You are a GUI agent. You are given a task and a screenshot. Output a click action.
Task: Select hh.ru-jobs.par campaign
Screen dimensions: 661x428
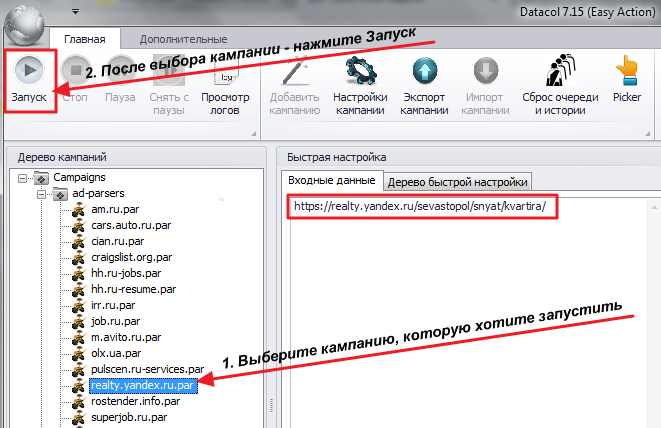(x=126, y=273)
